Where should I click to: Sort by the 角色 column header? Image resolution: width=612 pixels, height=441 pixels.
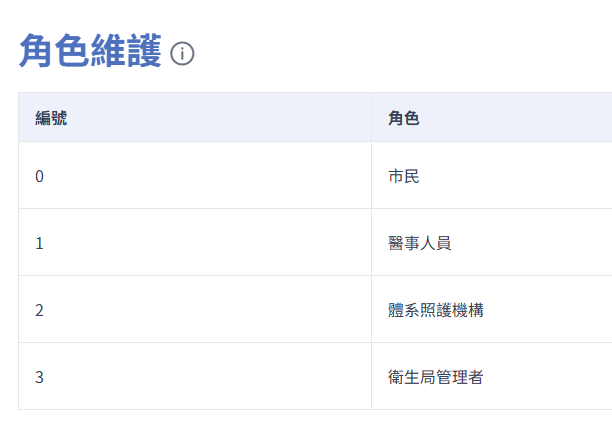[403, 118]
